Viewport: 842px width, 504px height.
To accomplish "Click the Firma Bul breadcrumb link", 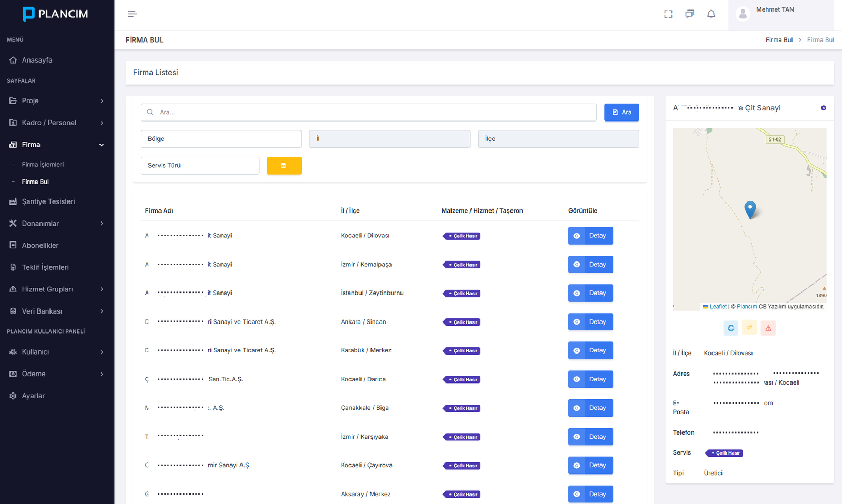I will (779, 40).
